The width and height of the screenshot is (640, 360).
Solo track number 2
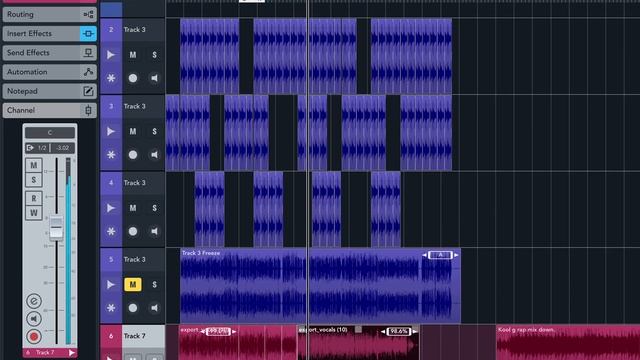point(154,55)
